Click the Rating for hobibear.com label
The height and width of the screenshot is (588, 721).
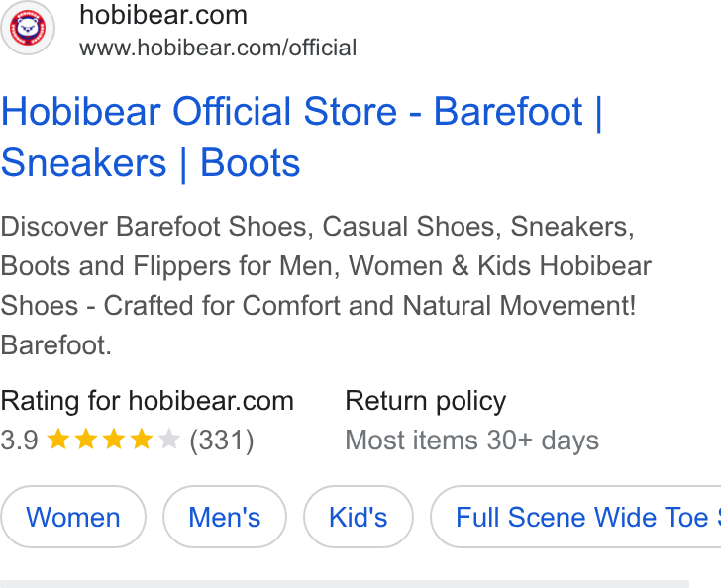[148, 401]
